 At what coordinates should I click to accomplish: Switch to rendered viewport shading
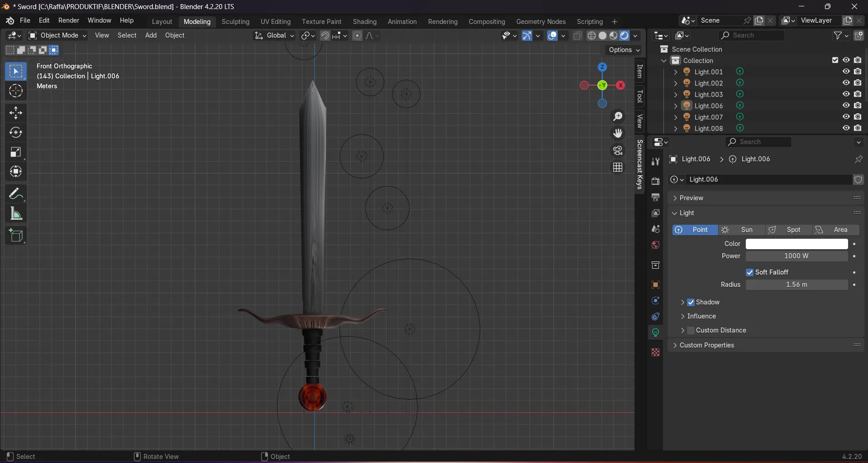coord(625,36)
